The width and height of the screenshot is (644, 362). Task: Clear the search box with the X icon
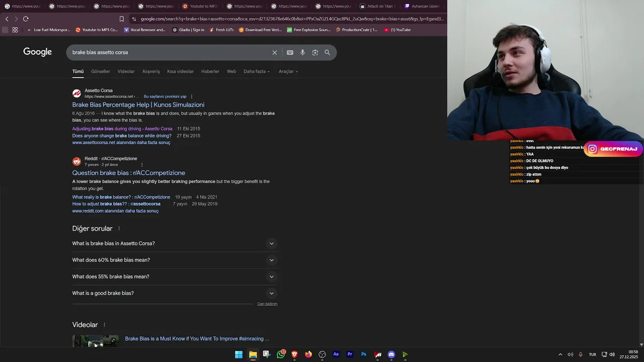pos(275,52)
